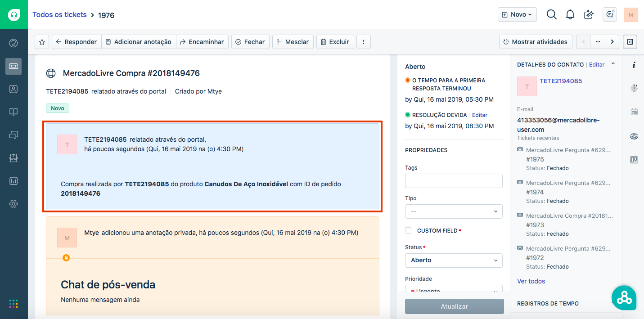Click Fechar button
Screen dimensions: 644x319
click(x=250, y=42)
